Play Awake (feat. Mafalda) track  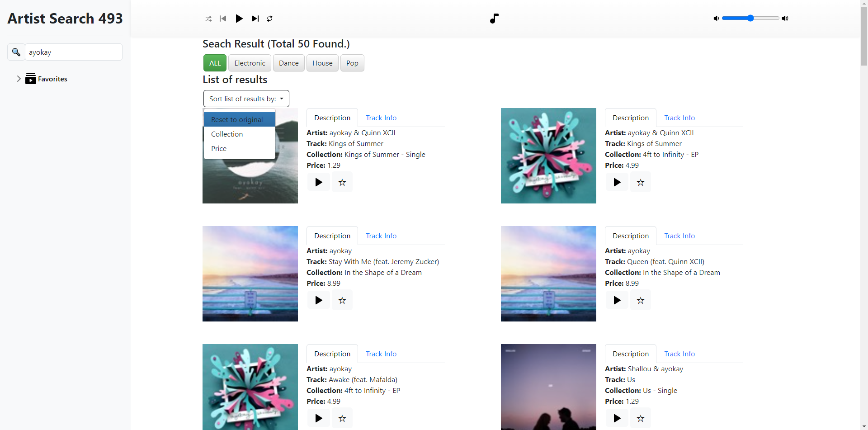[x=319, y=418]
